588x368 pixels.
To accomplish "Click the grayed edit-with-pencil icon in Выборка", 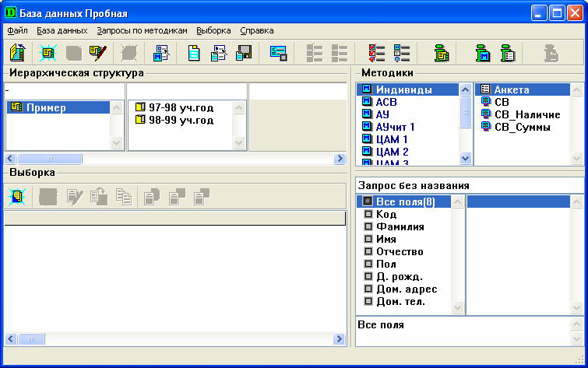I will click(74, 196).
